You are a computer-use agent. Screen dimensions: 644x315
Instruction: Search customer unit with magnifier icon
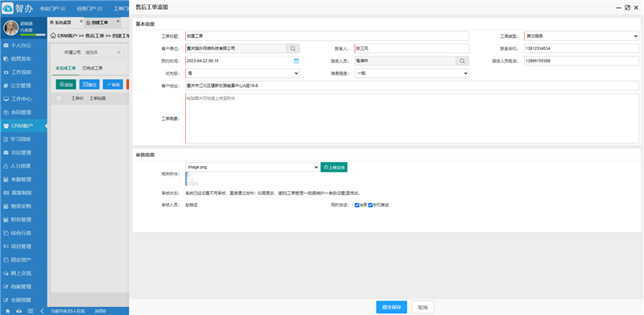click(293, 48)
